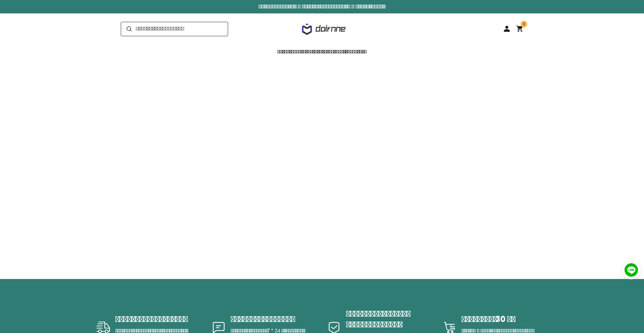Click the footer text containing "7 * 24"
Viewport: 644px width, 333px height.
(268, 331)
